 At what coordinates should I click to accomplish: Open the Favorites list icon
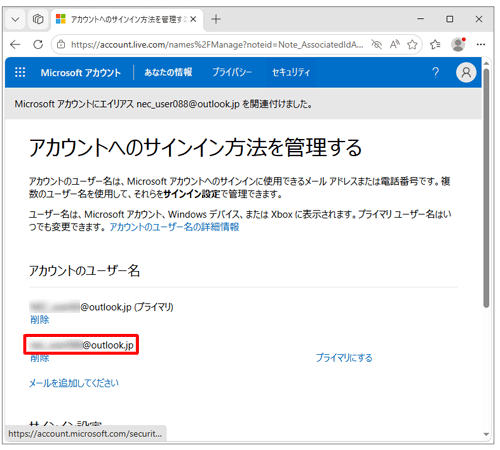pyautogui.click(x=435, y=44)
